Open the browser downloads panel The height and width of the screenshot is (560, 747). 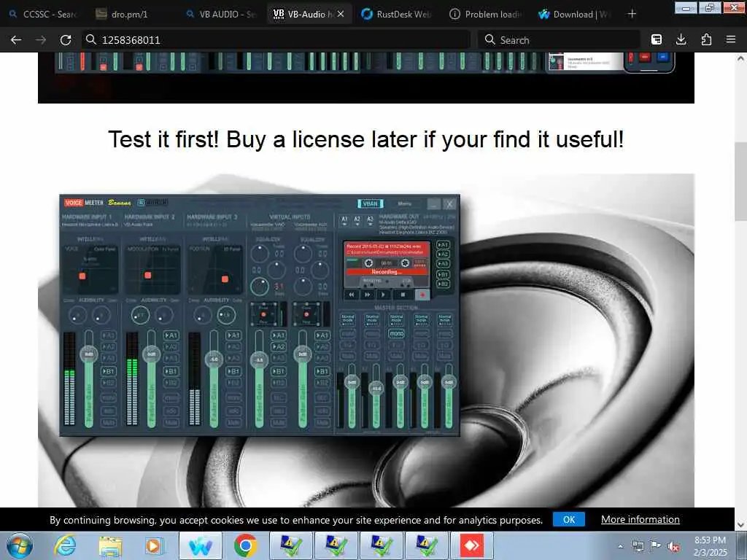tap(681, 39)
